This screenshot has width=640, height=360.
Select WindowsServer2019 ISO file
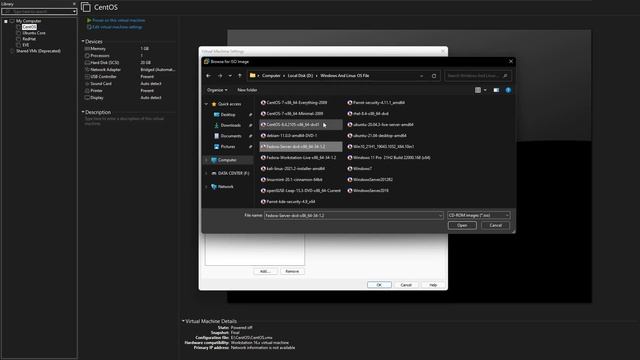point(368,191)
